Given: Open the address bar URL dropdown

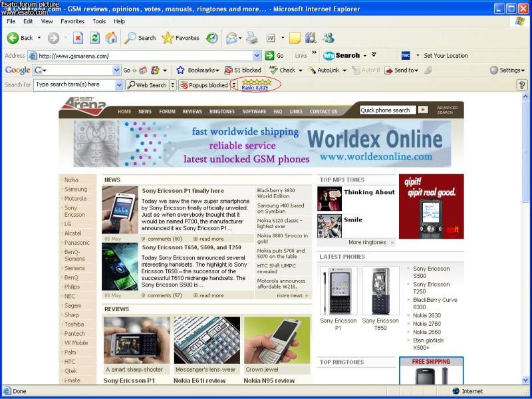Looking at the screenshot, I should pos(257,56).
